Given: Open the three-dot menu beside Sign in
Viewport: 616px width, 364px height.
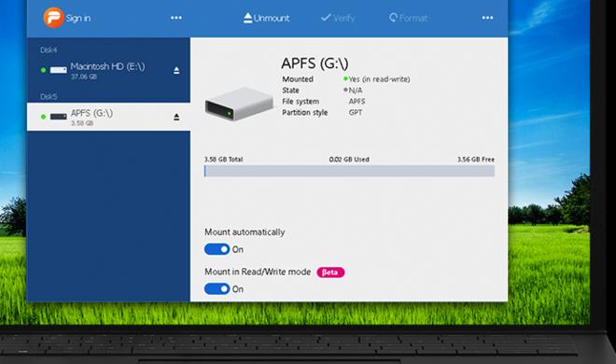Looking at the screenshot, I should (176, 18).
